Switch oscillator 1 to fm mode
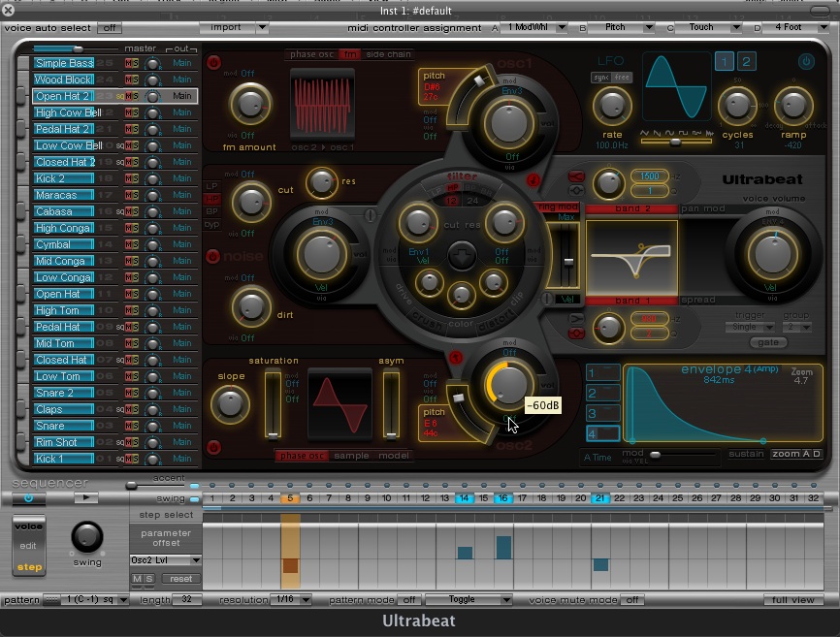The width and height of the screenshot is (840, 637). point(350,54)
